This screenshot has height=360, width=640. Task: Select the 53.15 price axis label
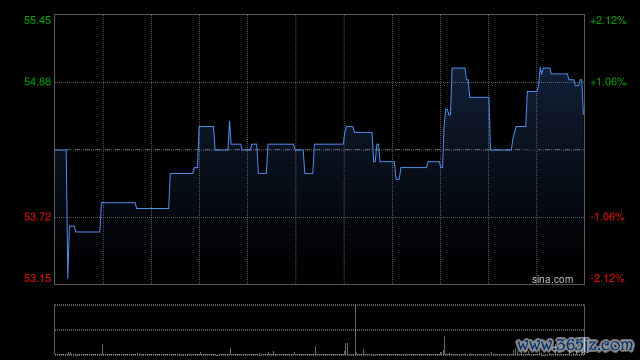pyautogui.click(x=38, y=278)
